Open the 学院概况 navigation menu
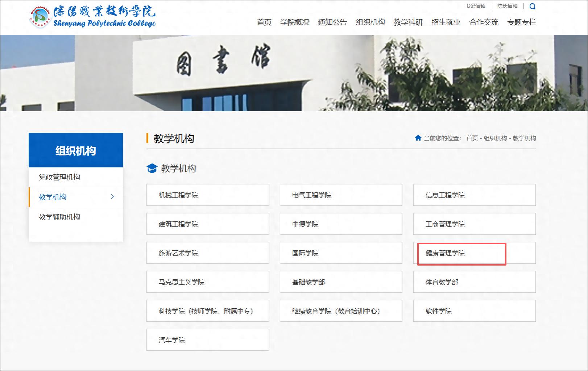 pyautogui.click(x=294, y=22)
